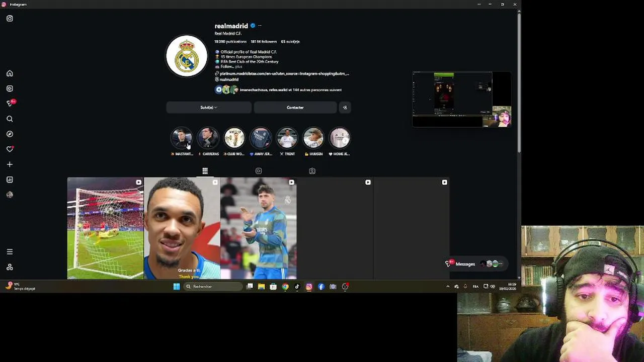This screenshot has height=362, width=644.
Task: Open TikTok from the taskbar
Action: pos(297,287)
